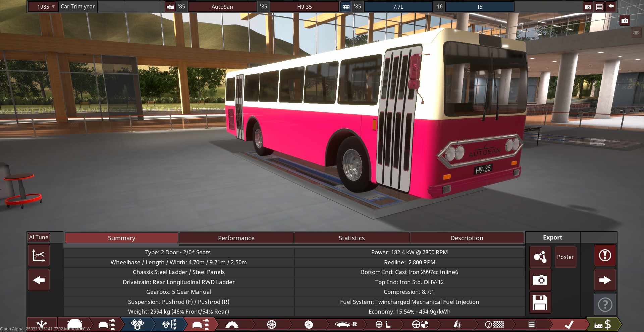Screen dimensions: 644x332
Task: Switch to the Statistics tab
Action: click(x=352, y=238)
